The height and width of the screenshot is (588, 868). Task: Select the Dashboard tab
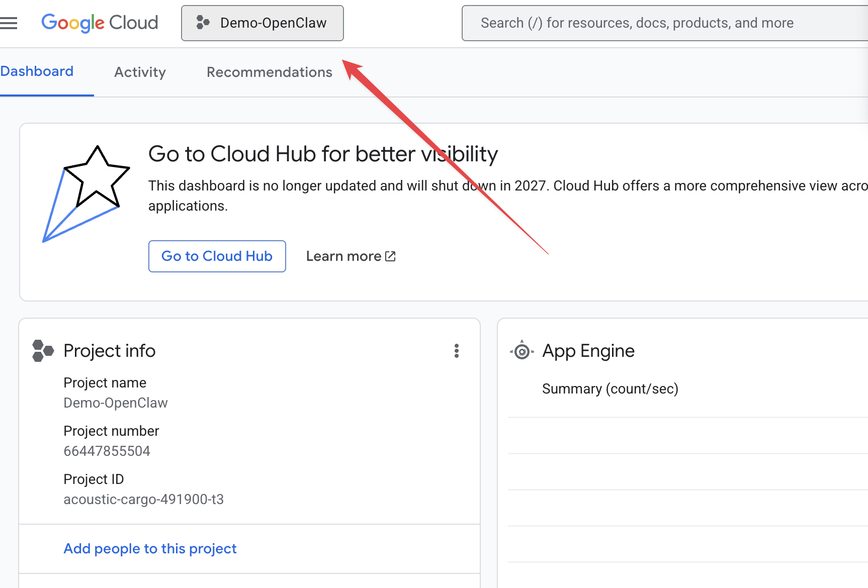pyautogui.click(x=37, y=71)
